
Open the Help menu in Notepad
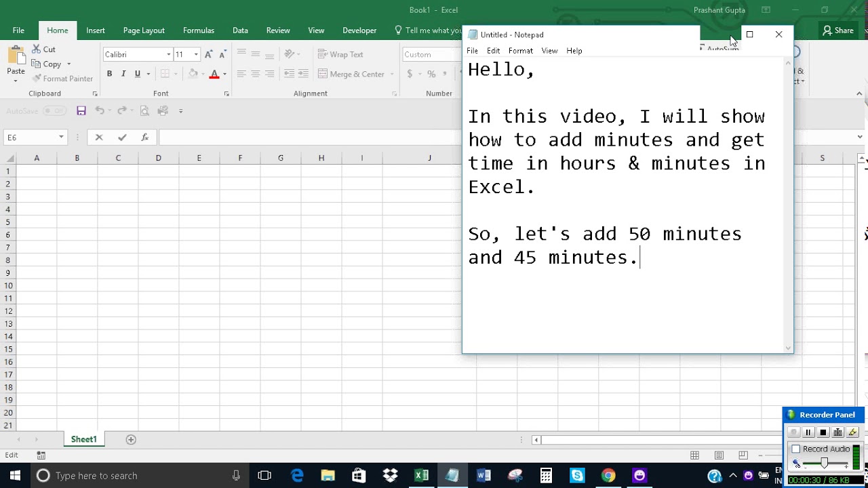click(574, 51)
